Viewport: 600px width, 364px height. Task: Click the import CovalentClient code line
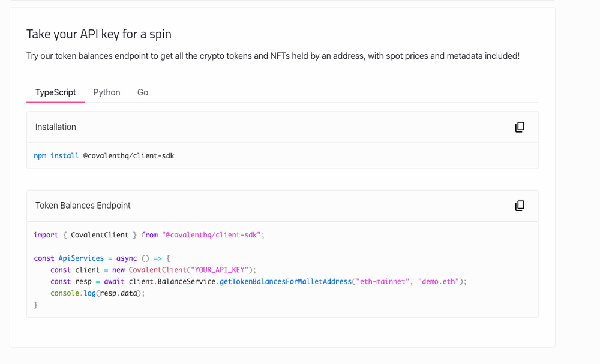pos(149,234)
